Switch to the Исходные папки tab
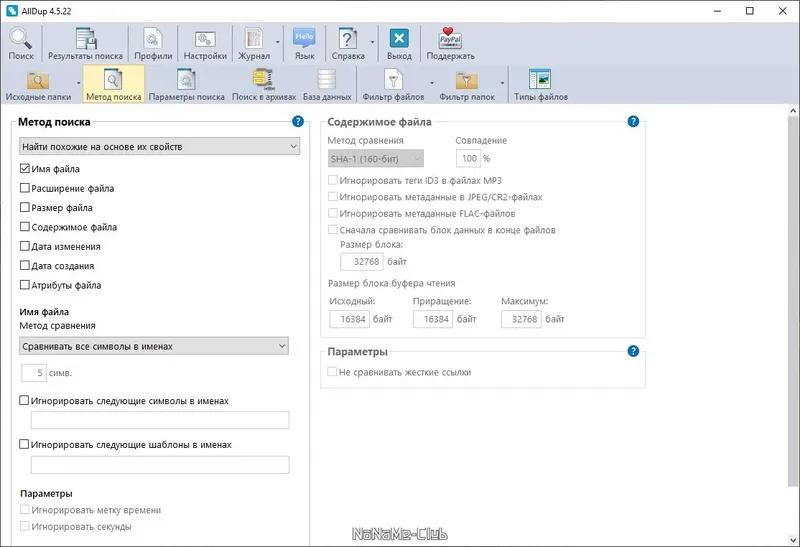Screen dimensions: 800x547 click(x=38, y=85)
